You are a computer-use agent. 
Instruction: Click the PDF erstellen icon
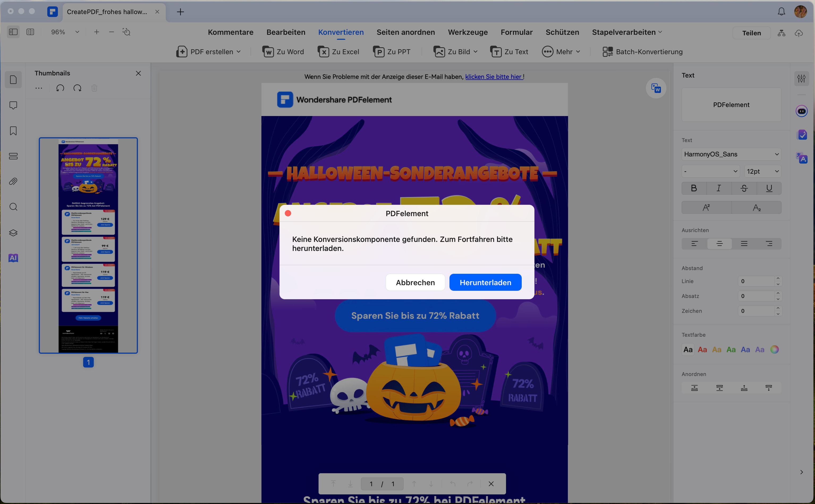pyautogui.click(x=183, y=52)
